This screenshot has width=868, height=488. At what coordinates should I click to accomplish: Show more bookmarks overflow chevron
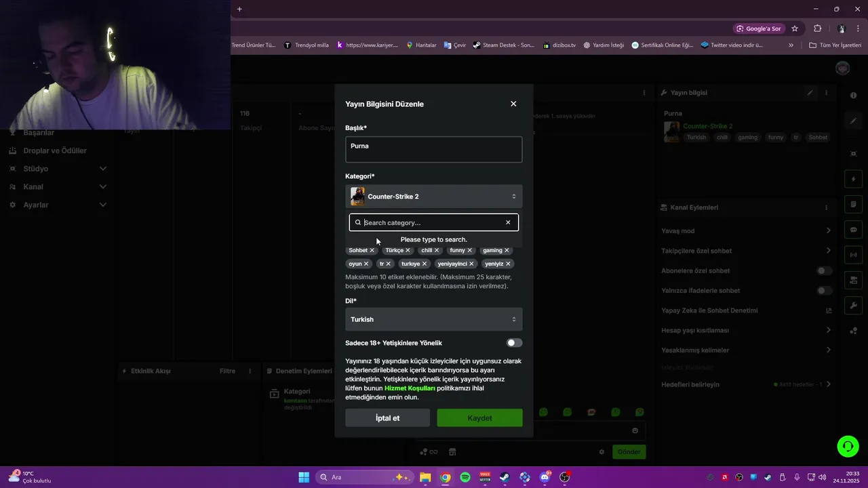(x=791, y=45)
